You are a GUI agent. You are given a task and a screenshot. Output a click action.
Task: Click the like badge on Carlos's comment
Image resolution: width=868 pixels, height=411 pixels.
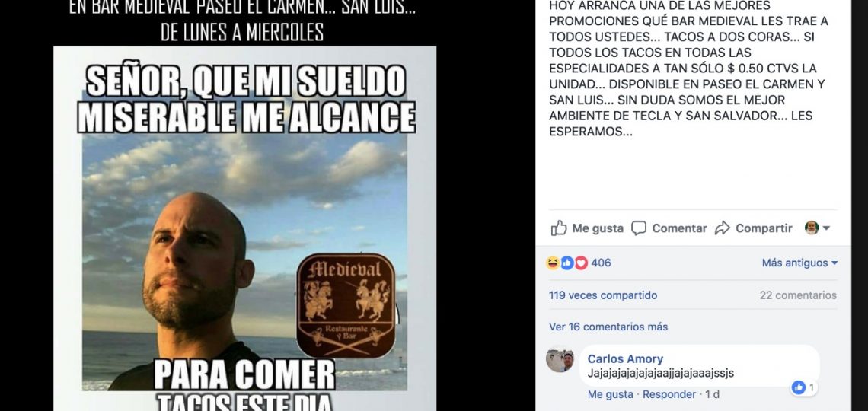[804, 387]
